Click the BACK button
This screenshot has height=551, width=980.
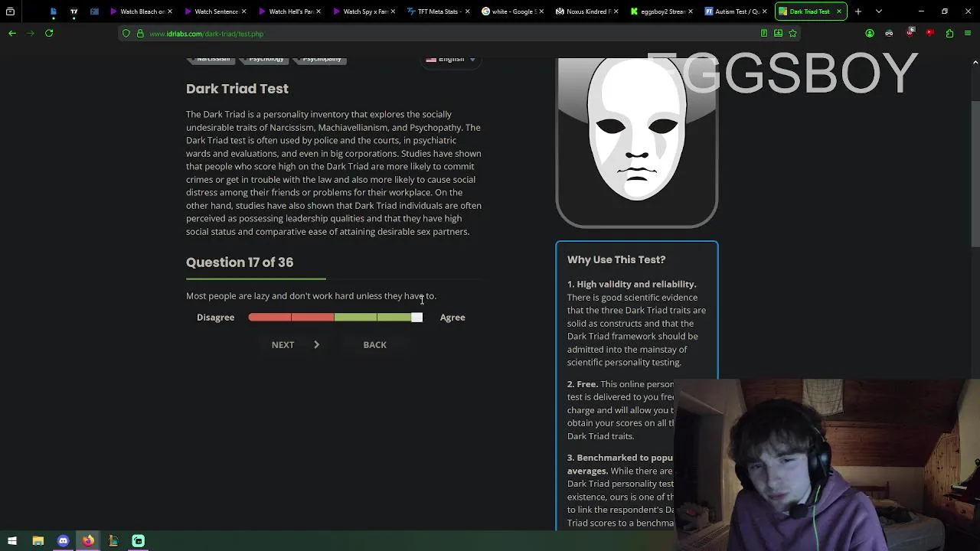tap(374, 344)
